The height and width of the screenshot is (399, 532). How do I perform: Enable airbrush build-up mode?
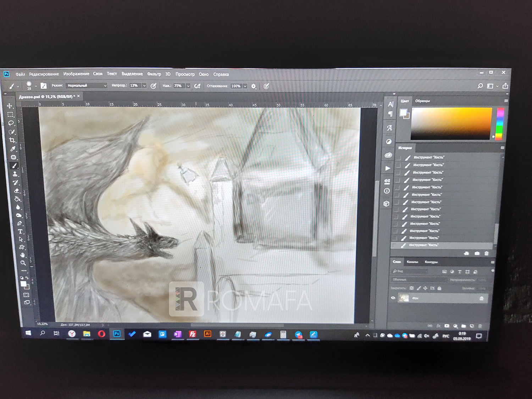pos(198,86)
